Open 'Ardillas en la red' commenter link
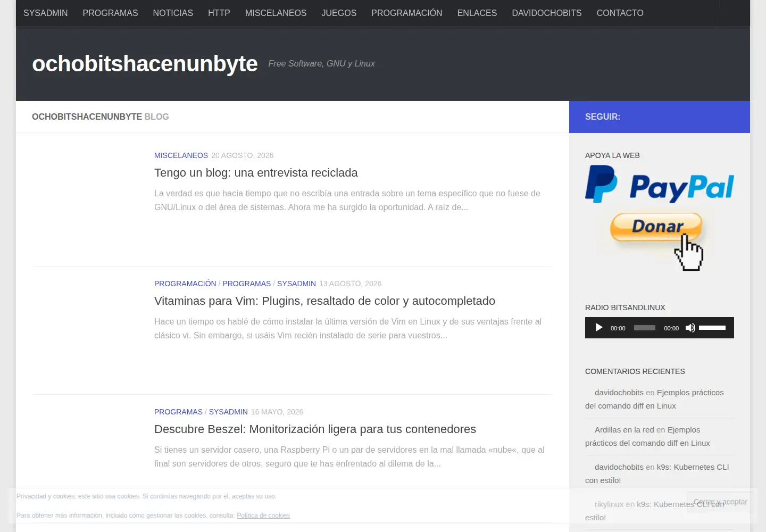 [624, 430]
